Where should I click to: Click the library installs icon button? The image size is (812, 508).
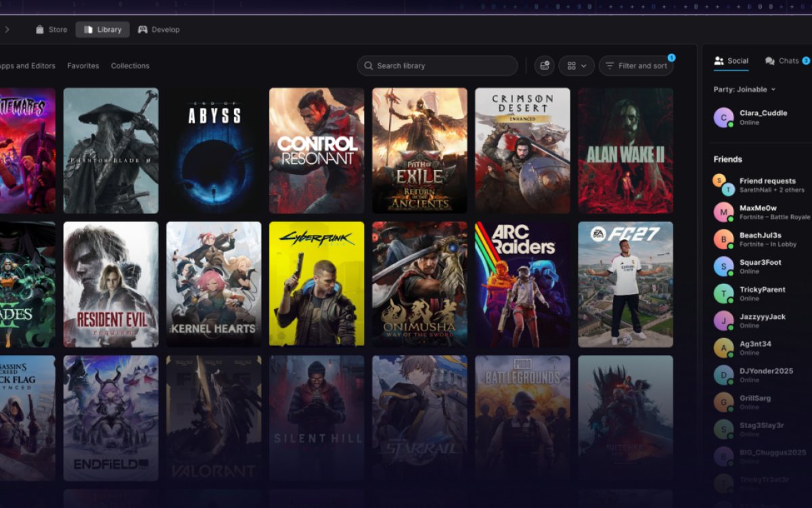[x=545, y=66]
